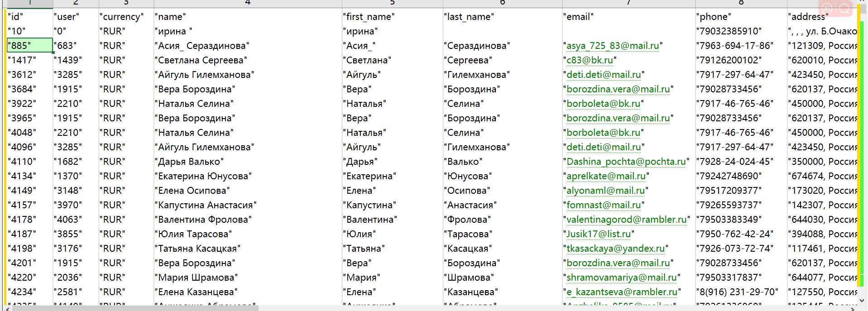Viewport: 868px width, 311px height.
Task: Open aprelkate@mail.ru email link
Action: [x=606, y=176]
